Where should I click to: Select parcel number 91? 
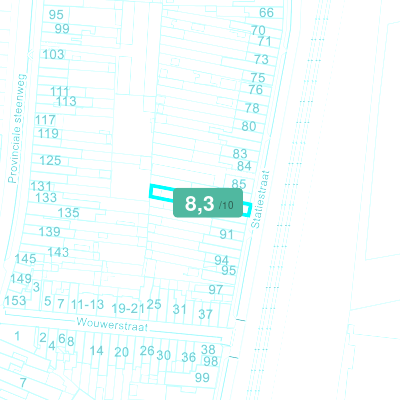coord(226,234)
